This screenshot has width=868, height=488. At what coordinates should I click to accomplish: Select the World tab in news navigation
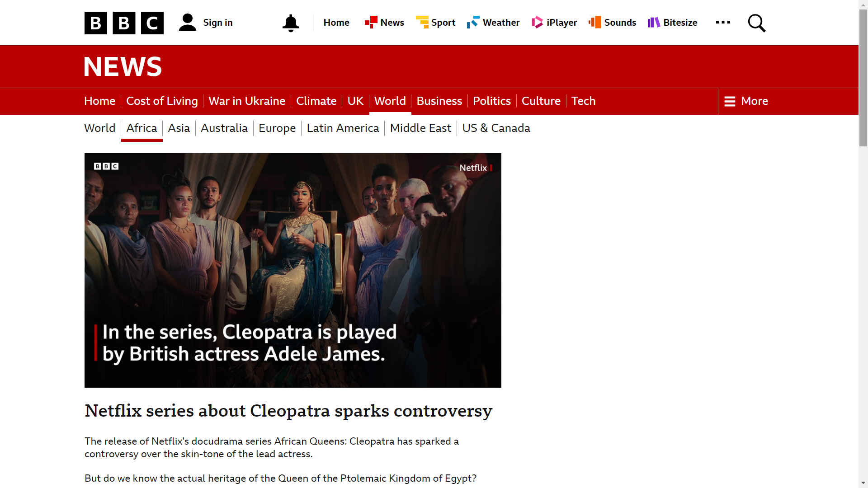click(x=390, y=101)
